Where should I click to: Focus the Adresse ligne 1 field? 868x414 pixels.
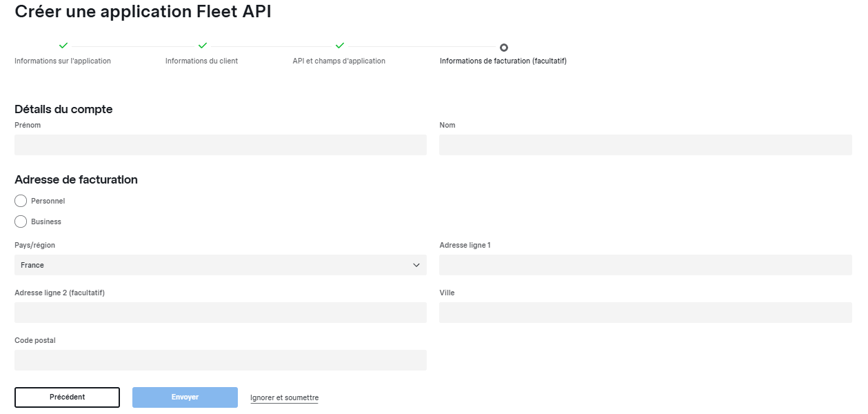click(x=645, y=265)
